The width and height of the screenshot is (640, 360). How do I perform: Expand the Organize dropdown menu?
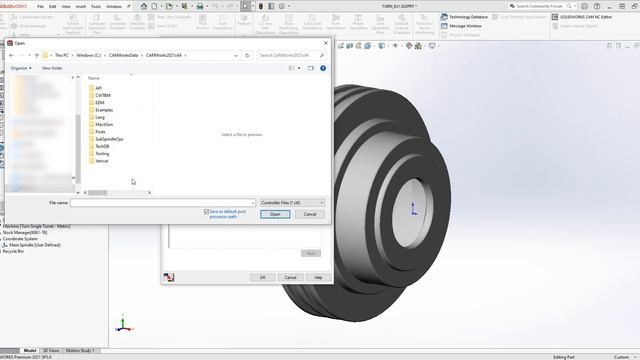tap(21, 68)
